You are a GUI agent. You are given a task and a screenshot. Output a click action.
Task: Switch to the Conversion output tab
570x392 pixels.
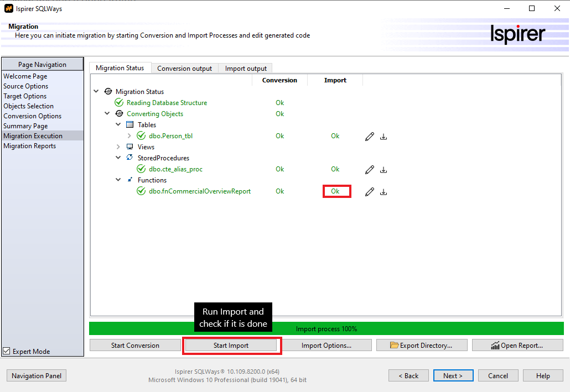tap(184, 69)
